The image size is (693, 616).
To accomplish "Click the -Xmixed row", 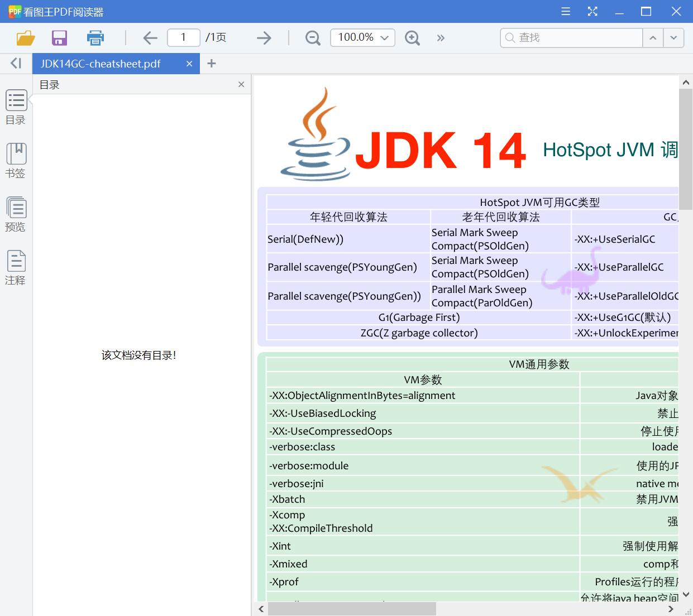I will (x=423, y=564).
